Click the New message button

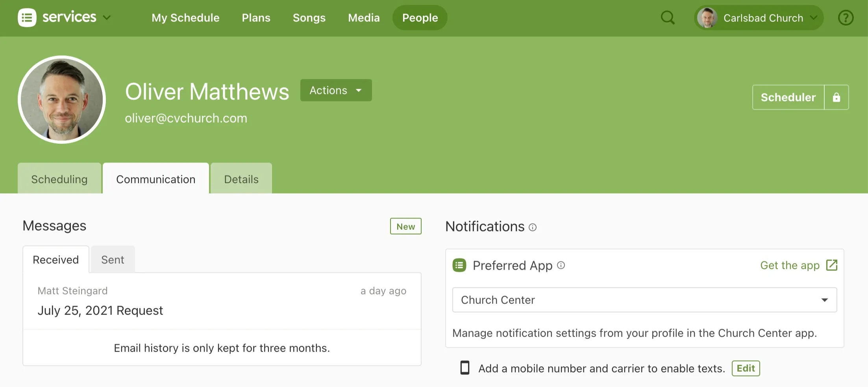[x=405, y=226]
